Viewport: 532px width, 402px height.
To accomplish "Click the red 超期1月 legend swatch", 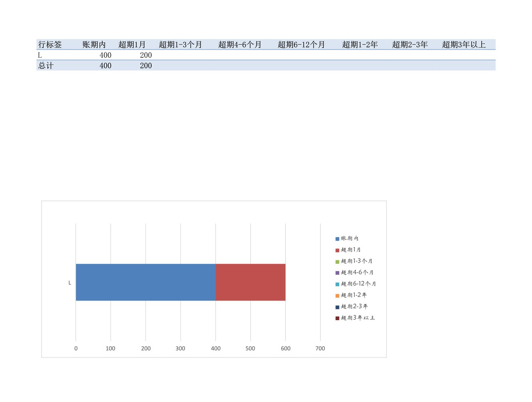I will [337, 250].
